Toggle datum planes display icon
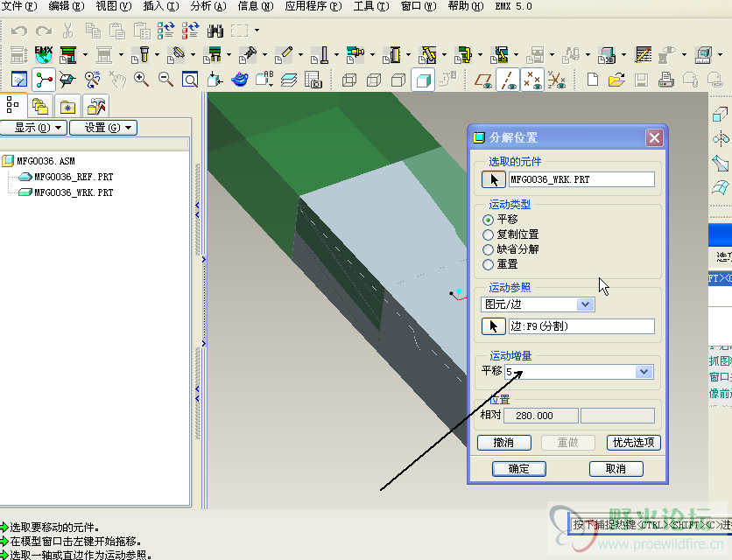 coord(483,80)
